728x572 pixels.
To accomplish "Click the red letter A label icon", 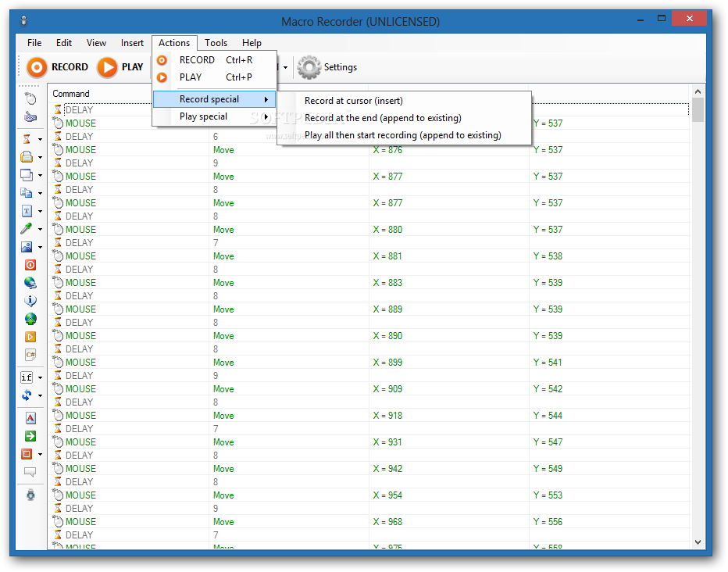I will 30,418.
